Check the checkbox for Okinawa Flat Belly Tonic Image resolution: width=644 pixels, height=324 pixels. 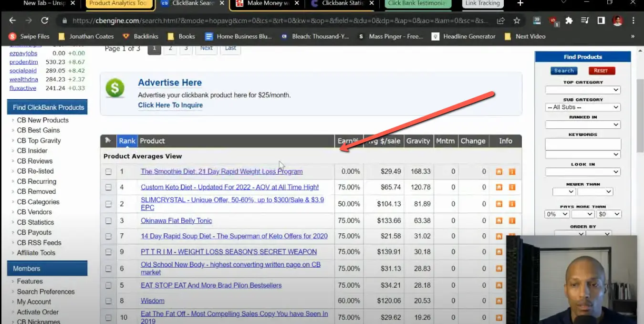click(x=108, y=220)
